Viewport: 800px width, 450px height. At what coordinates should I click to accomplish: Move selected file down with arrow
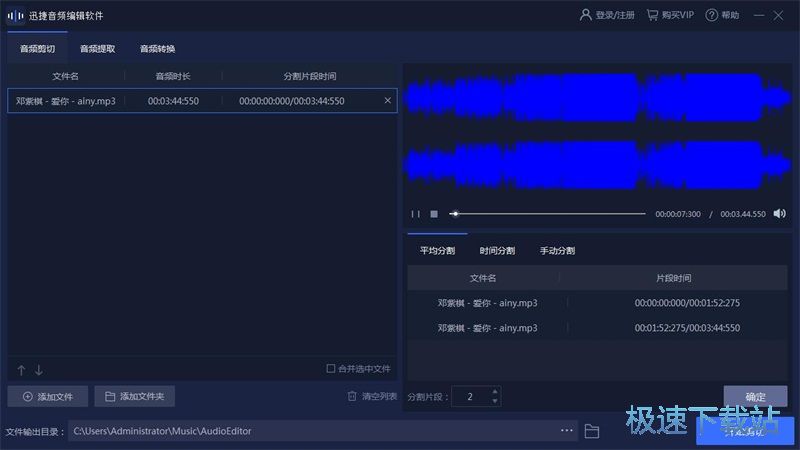coord(39,370)
